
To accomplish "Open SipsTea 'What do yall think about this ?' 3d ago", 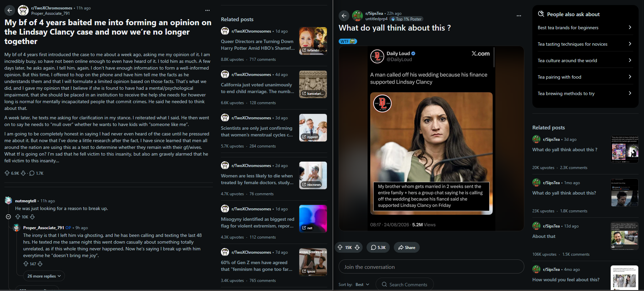I will pos(565,150).
